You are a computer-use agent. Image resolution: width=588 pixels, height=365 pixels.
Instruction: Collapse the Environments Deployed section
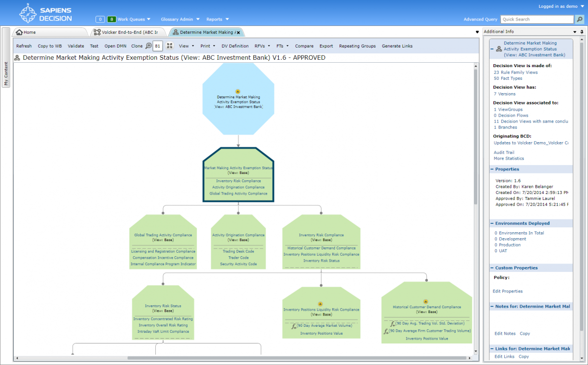click(x=492, y=223)
